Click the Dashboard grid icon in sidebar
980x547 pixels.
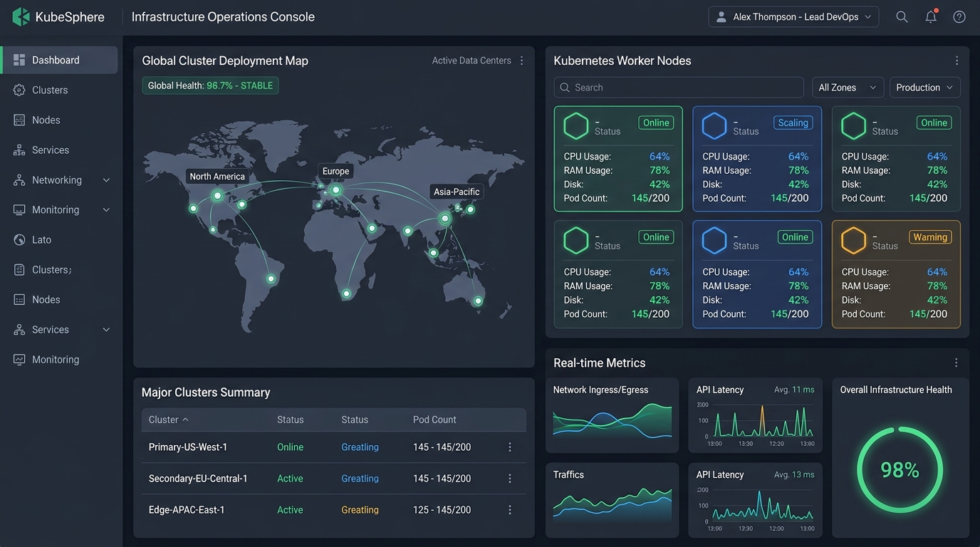[19, 60]
